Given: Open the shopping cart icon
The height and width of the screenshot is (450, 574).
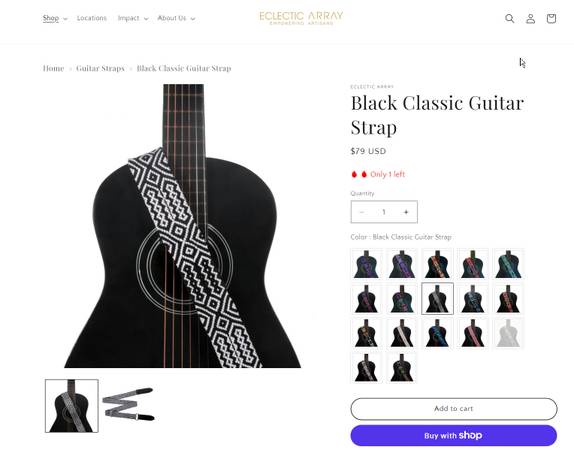Looking at the screenshot, I should coord(551,18).
